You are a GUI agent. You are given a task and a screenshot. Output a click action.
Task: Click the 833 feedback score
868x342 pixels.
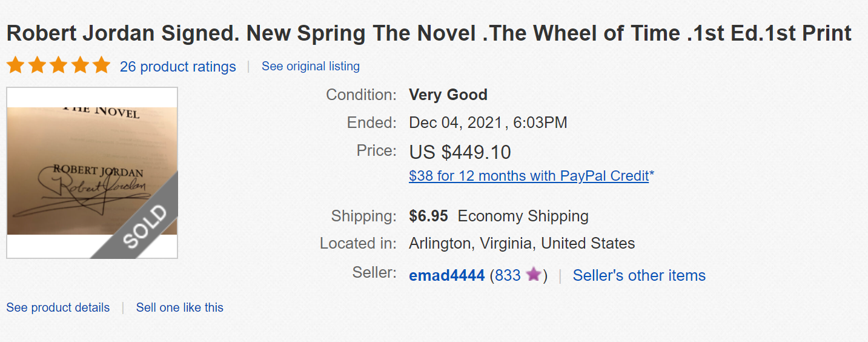coord(508,275)
